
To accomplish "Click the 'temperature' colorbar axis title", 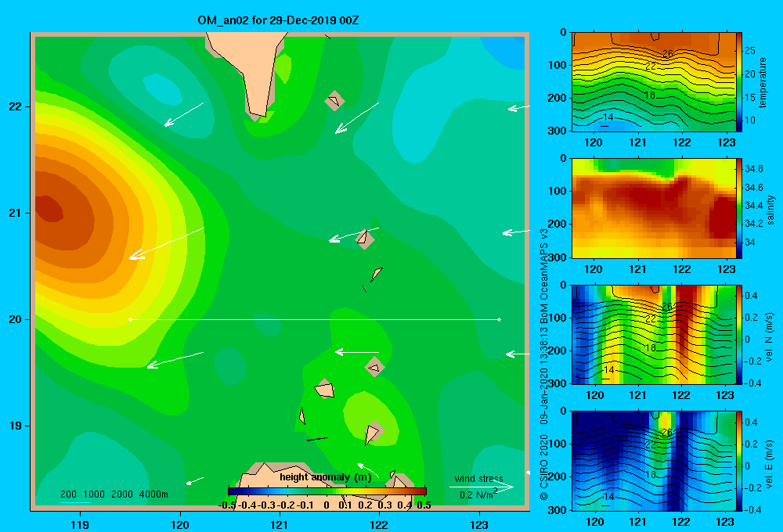I will tap(763, 82).
